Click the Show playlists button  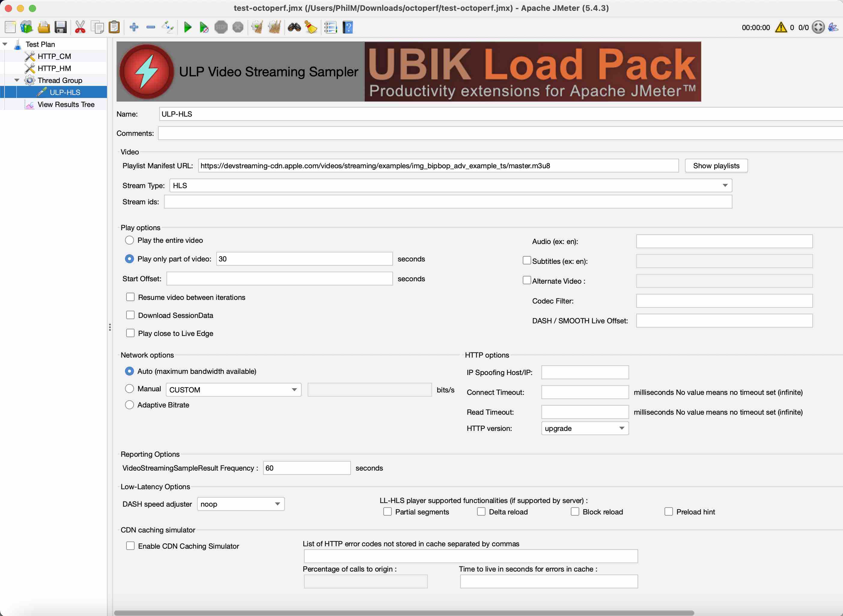(x=716, y=166)
